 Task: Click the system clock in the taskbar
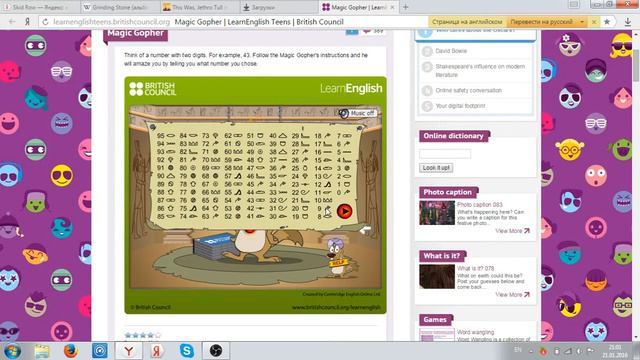[615, 351]
